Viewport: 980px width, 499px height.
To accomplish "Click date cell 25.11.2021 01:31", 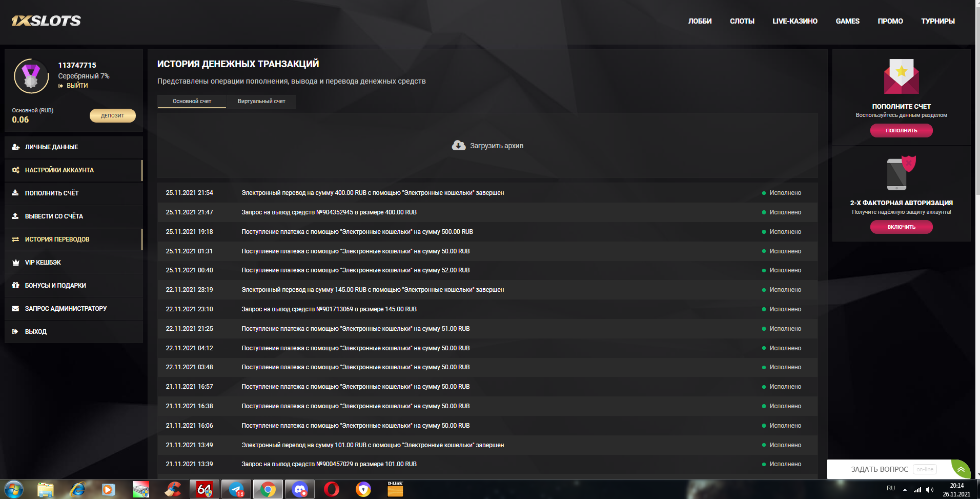I will pos(189,251).
